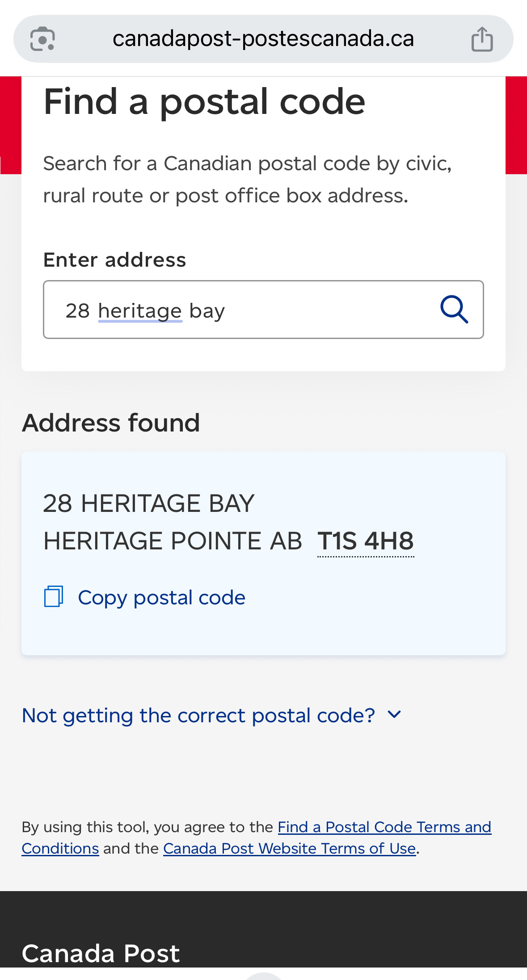This screenshot has width=527, height=980.
Task: Click the "Address found" heading
Action: 111,423
